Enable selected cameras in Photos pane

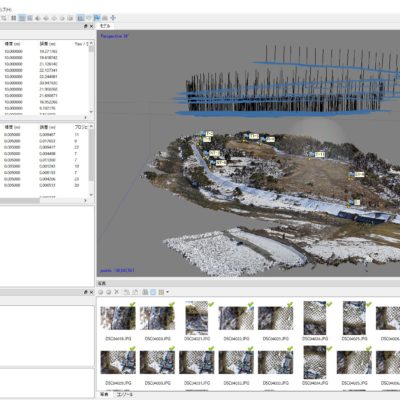click(101, 292)
